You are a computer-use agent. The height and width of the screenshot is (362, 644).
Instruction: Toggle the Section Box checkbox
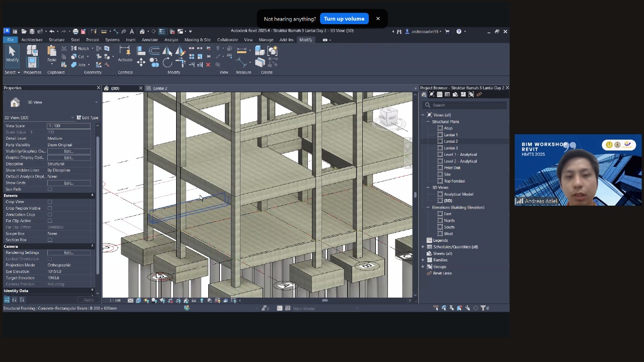pyautogui.click(x=50, y=240)
